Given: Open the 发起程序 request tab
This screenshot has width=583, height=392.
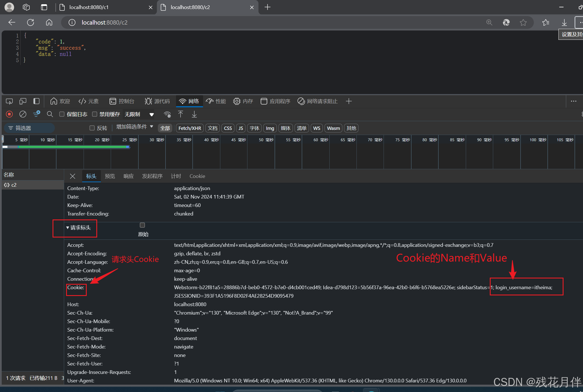Looking at the screenshot, I should (152, 176).
